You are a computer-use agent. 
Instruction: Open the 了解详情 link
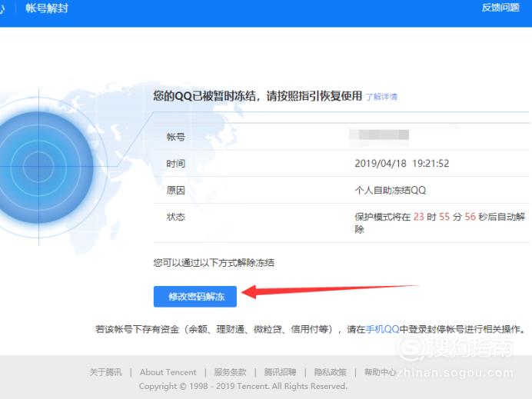click(381, 97)
